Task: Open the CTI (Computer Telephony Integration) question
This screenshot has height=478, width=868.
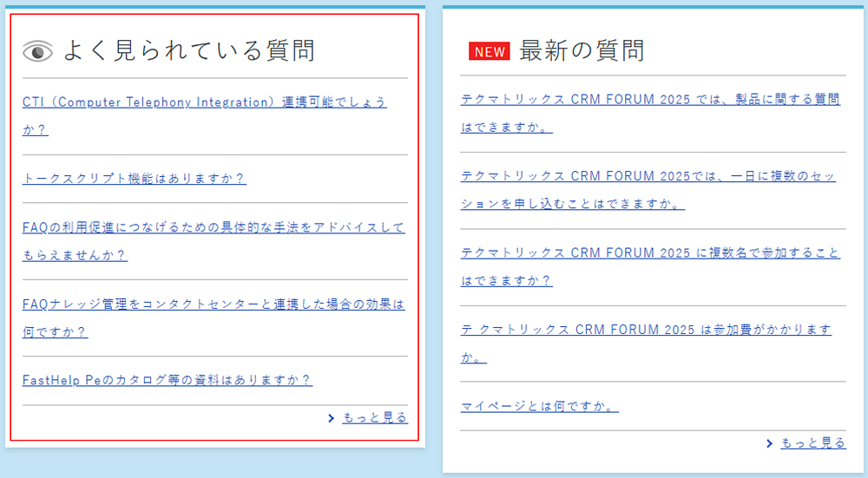Action: (204, 102)
